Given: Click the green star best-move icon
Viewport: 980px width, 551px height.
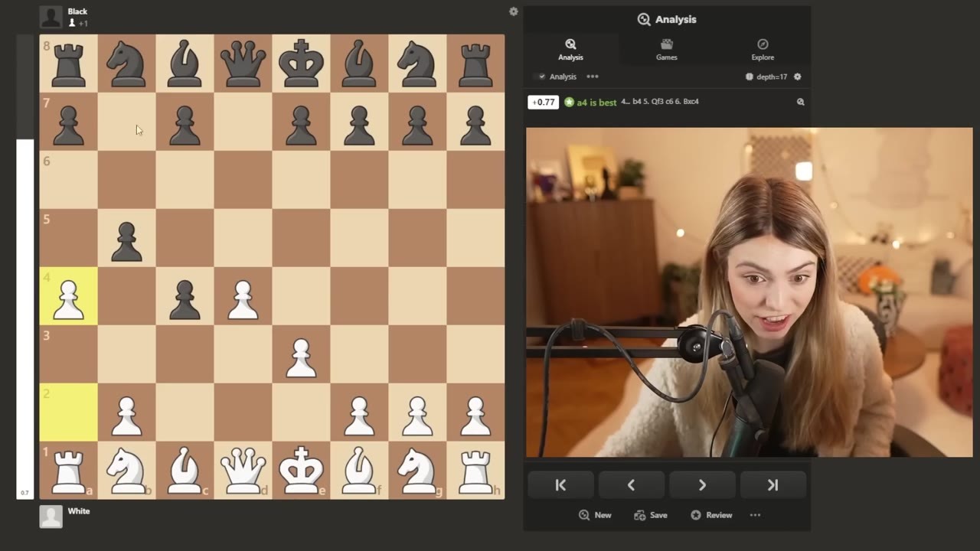Looking at the screenshot, I should coord(569,102).
